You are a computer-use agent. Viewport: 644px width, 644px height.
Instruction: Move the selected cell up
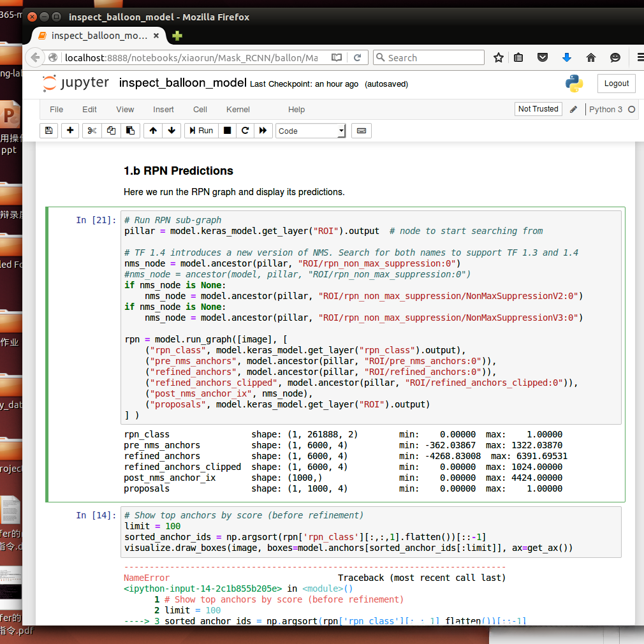pyautogui.click(x=153, y=131)
